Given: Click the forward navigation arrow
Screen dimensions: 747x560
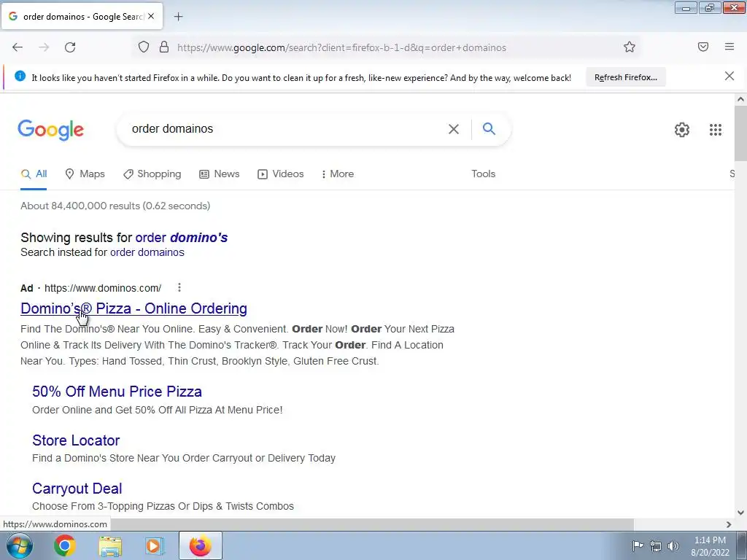Looking at the screenshot, I should coord(44,47).
